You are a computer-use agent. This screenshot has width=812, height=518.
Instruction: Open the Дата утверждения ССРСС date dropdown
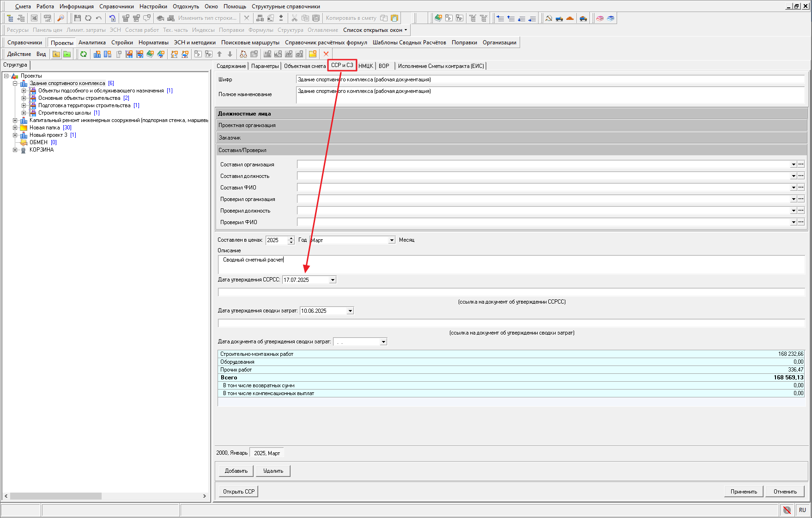point(333,280)
